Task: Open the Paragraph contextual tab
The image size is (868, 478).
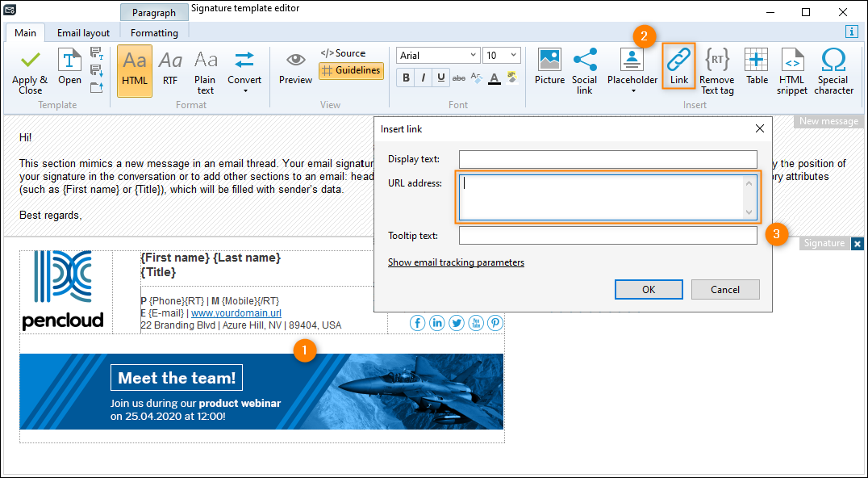Action: tap(154, 12)
